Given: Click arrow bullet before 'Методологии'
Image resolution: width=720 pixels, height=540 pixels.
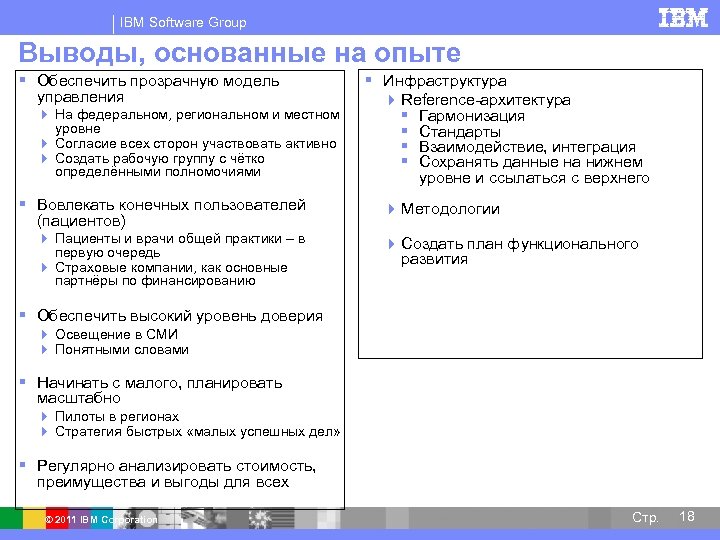Looking at the screenshot, I should [391, 209].
